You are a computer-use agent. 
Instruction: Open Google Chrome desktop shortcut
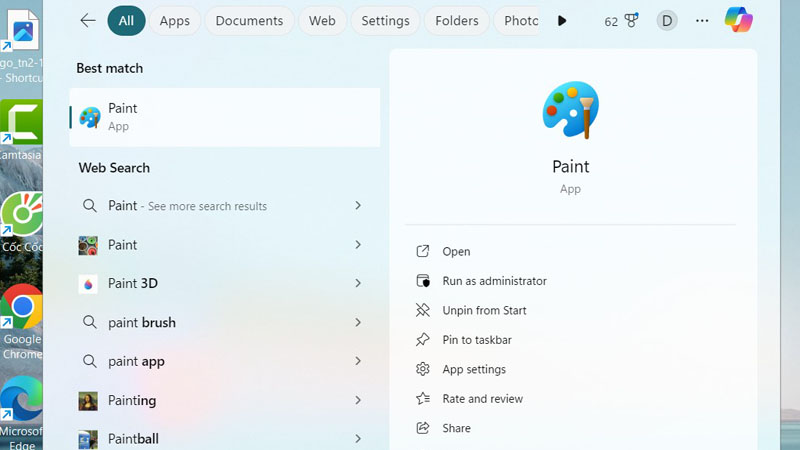(21, 321)
